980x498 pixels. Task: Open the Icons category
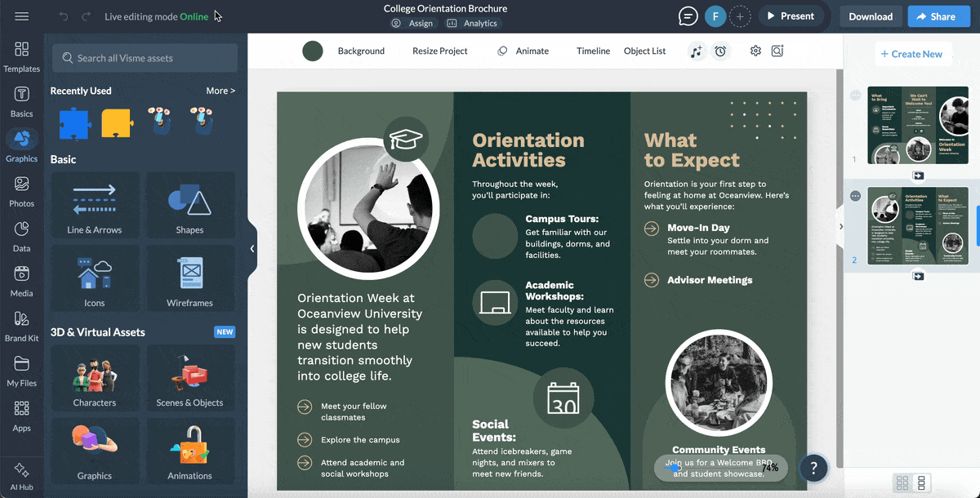(95, 279)
